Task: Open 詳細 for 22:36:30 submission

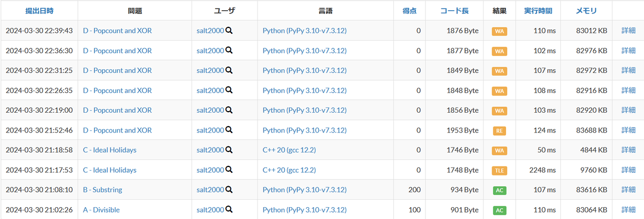Action: [628, 50]
